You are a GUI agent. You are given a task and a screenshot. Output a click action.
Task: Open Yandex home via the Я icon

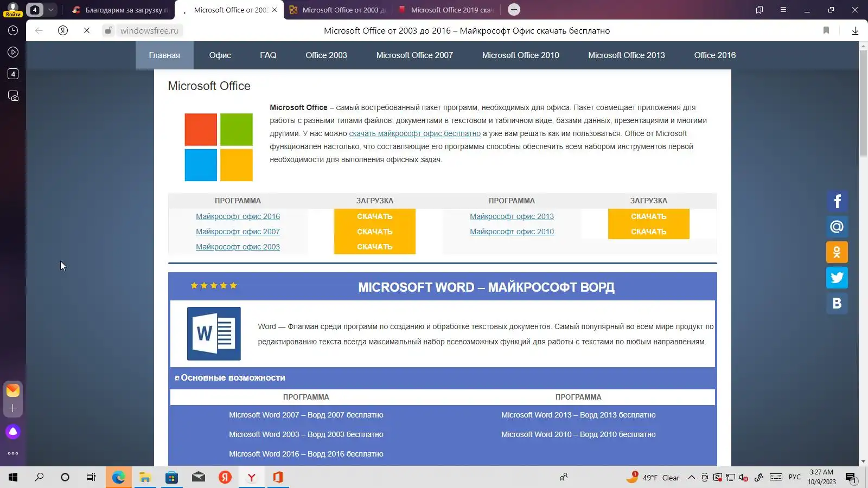(x=63, y=31)
